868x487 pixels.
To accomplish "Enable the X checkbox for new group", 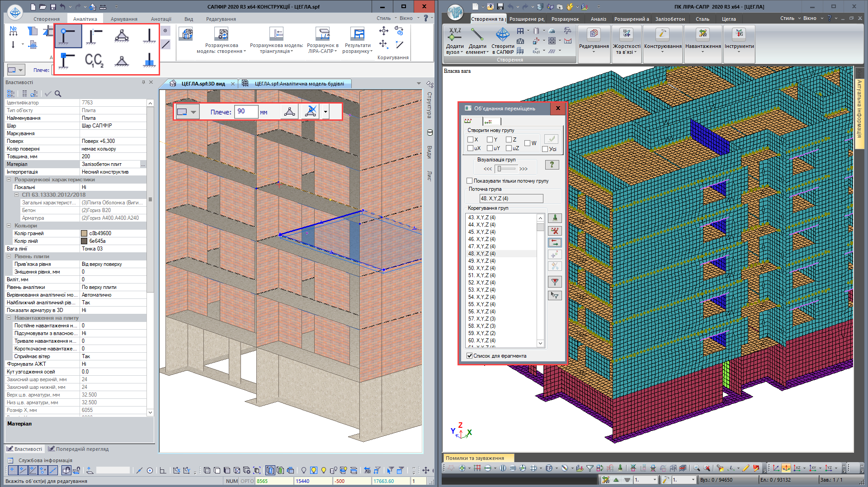I will tap(470, 140).
